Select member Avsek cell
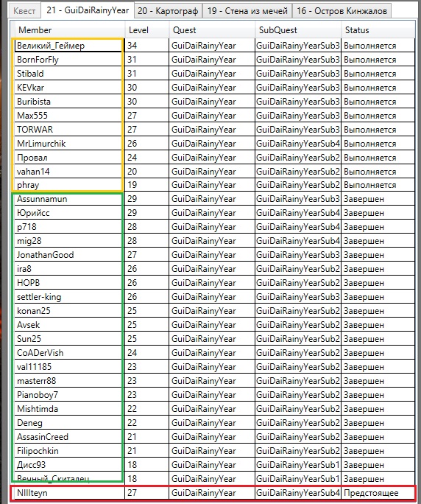 68,325
